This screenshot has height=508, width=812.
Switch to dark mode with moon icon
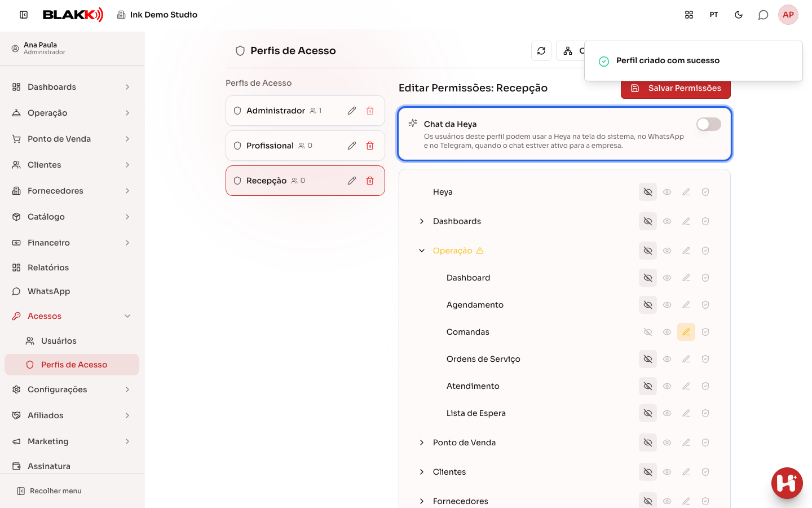739,15
